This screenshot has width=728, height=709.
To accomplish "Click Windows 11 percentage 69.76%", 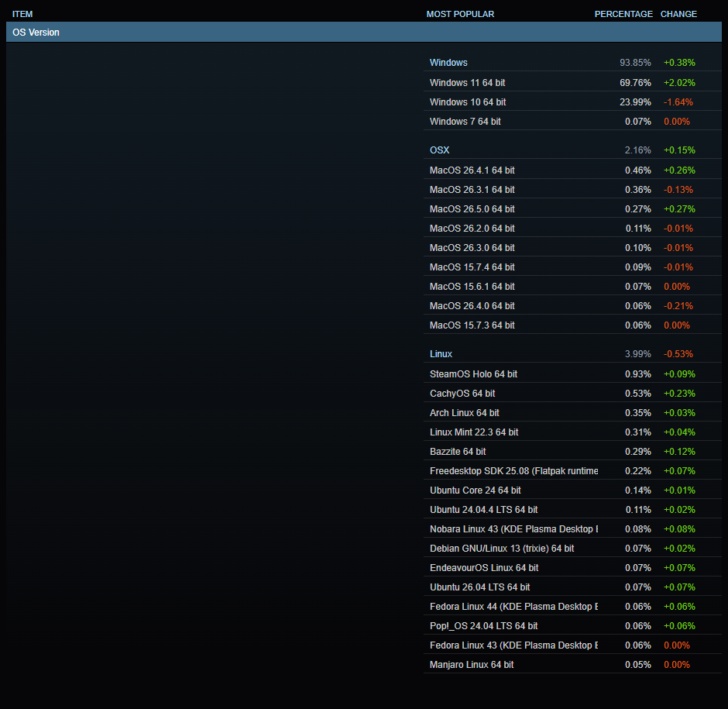I will point(635,82).
